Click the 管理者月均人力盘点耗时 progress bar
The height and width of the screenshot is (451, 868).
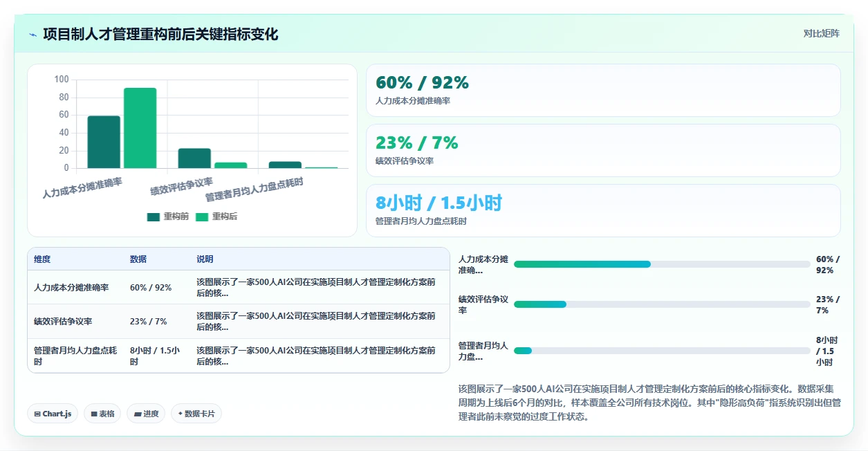[x=662, y=351]
